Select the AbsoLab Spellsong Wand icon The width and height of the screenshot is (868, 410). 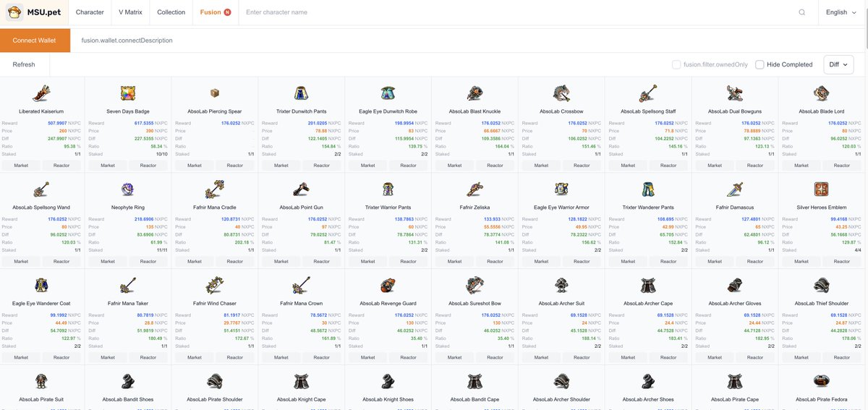(x=41, y=189)
